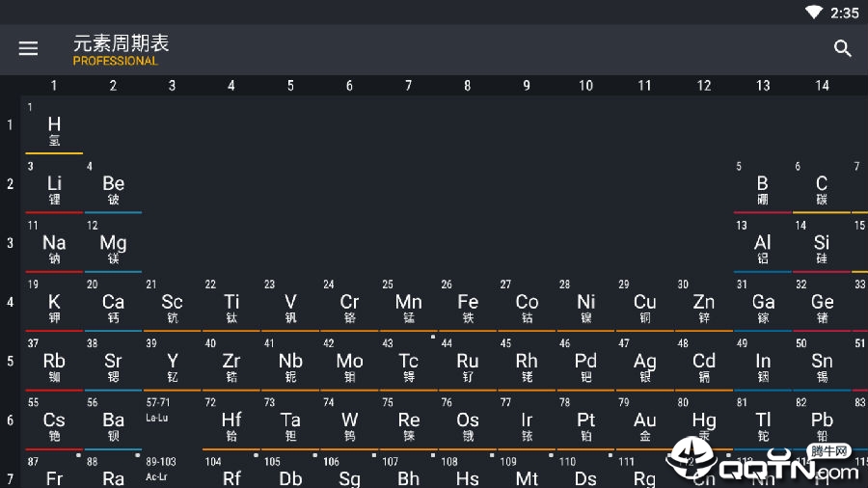Select the Silver (Ag) element tile
Viewport: 868px width, 488px height.
click(644, 364)
